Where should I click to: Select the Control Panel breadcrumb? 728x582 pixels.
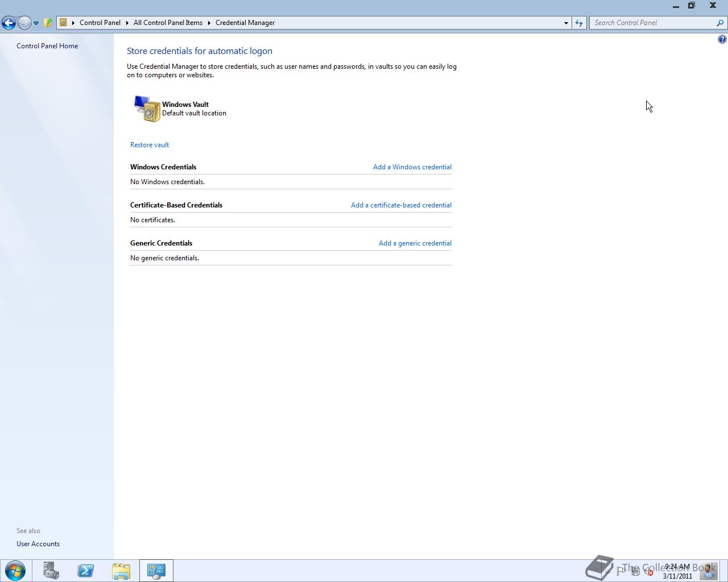pyautogui.click(x=100, y=23)
